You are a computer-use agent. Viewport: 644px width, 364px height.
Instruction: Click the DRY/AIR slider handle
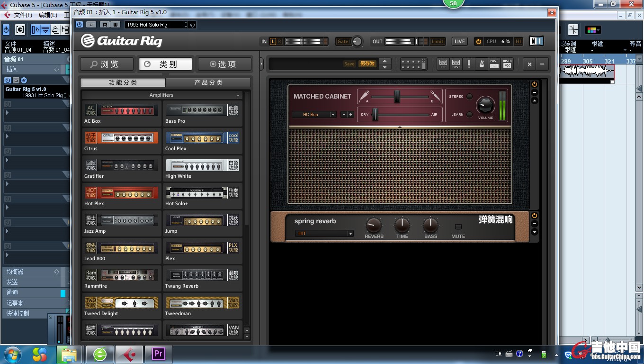tap(375, 115)
